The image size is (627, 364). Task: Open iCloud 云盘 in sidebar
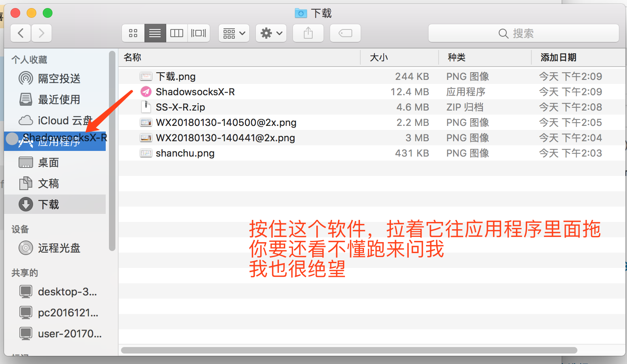pyautogui.click(x=55, y=120)
